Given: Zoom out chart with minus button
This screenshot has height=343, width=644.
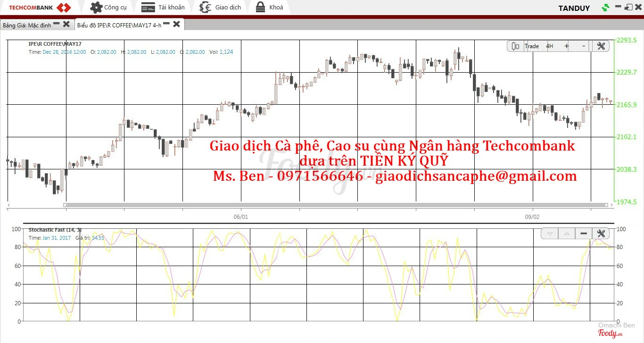Looking at the screenshot, I should 584,46.
